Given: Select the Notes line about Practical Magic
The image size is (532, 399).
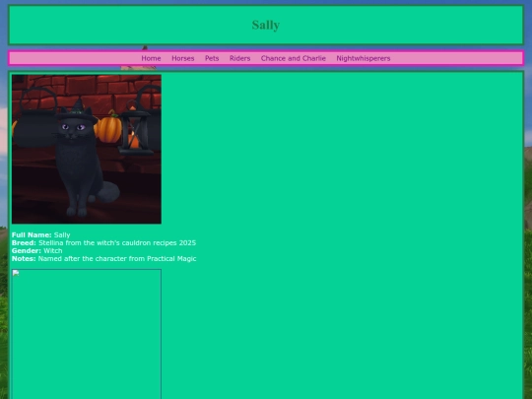Looking at the screenshot, I should point(103,258).
